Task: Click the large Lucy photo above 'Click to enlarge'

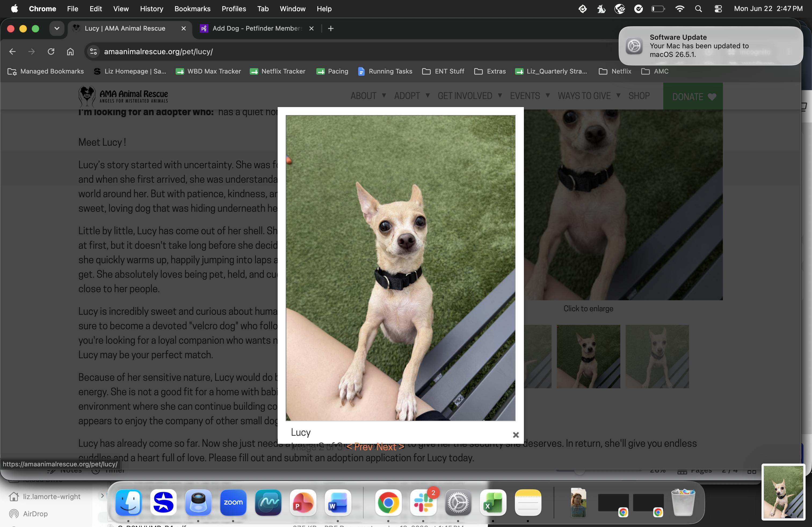Action: coord(623,204)
